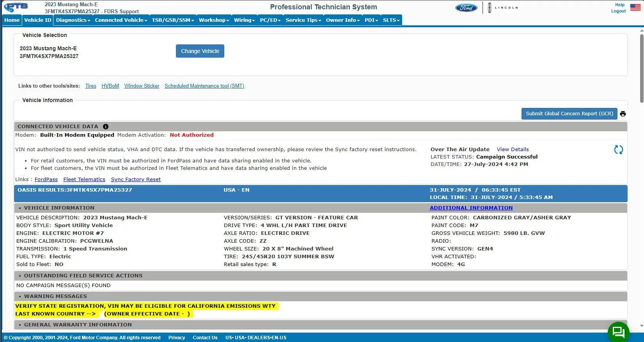Click the 'Built-In Modem Equipped' text

tap(77, 135)
